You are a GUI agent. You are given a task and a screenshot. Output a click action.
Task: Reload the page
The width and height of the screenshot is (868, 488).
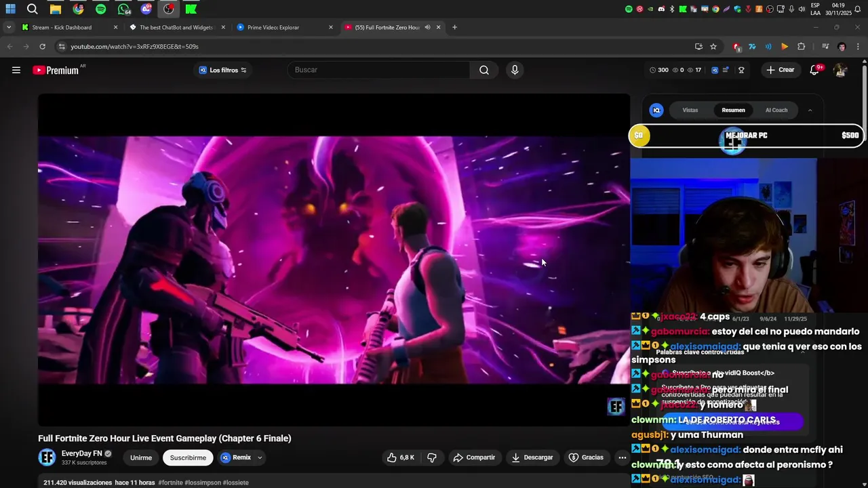click(42, 47)
